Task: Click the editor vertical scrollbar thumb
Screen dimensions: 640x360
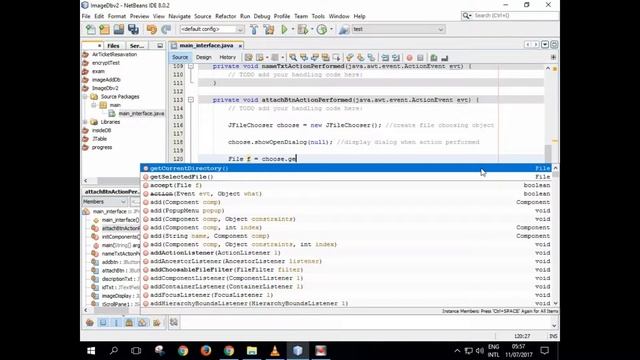Action: (548, 153)
